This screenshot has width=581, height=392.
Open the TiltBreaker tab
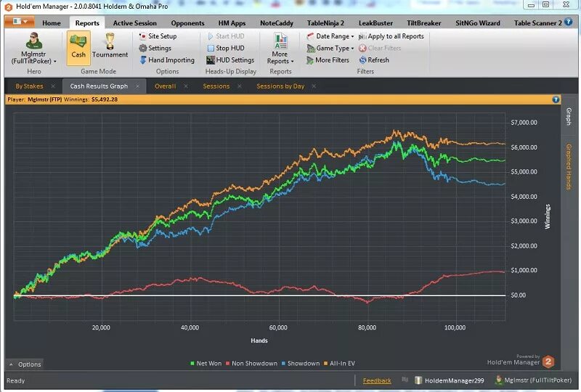[424, 23]
